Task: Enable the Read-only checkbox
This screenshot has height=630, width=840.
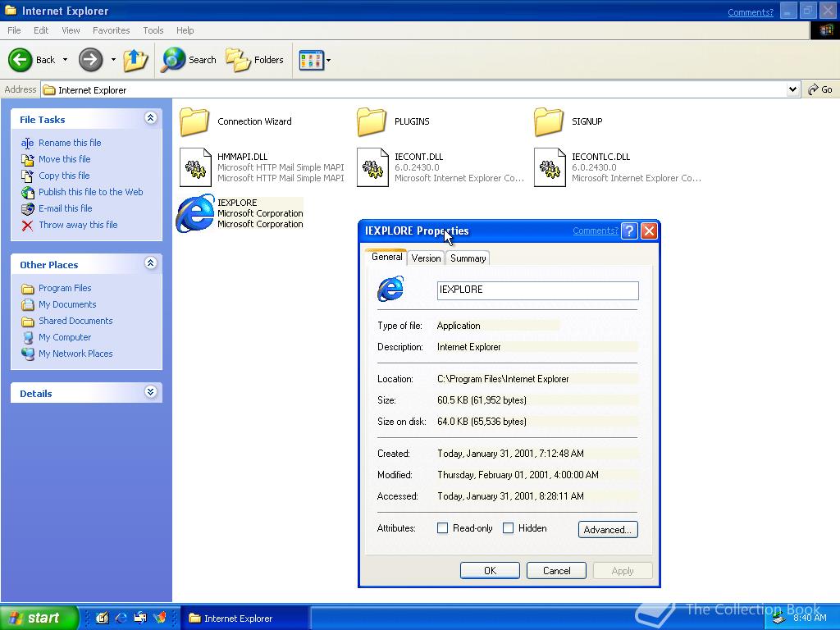Action: 442,528
